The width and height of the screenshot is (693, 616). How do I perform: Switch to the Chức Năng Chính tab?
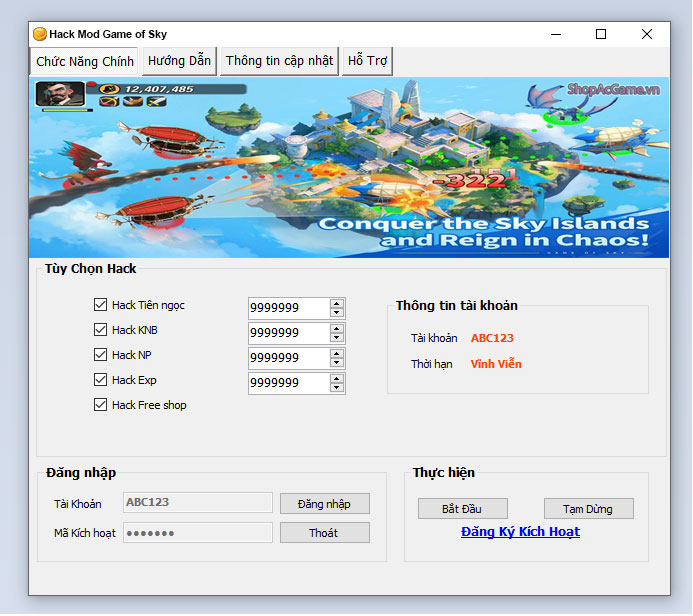point(85,61)
